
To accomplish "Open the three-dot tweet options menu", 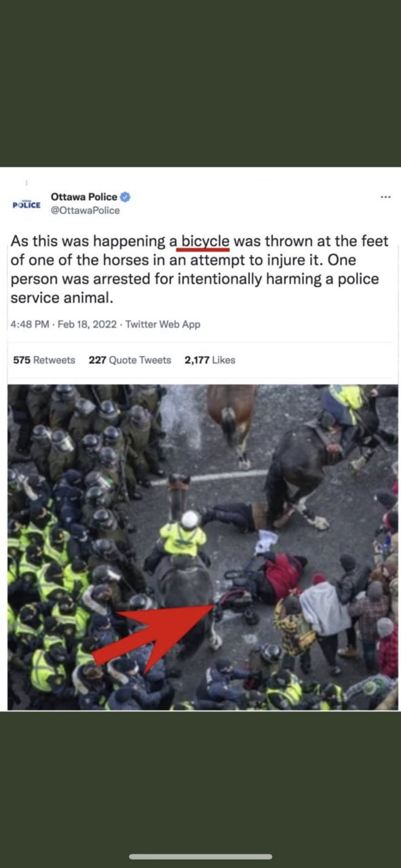I will (x=385, y=197).
